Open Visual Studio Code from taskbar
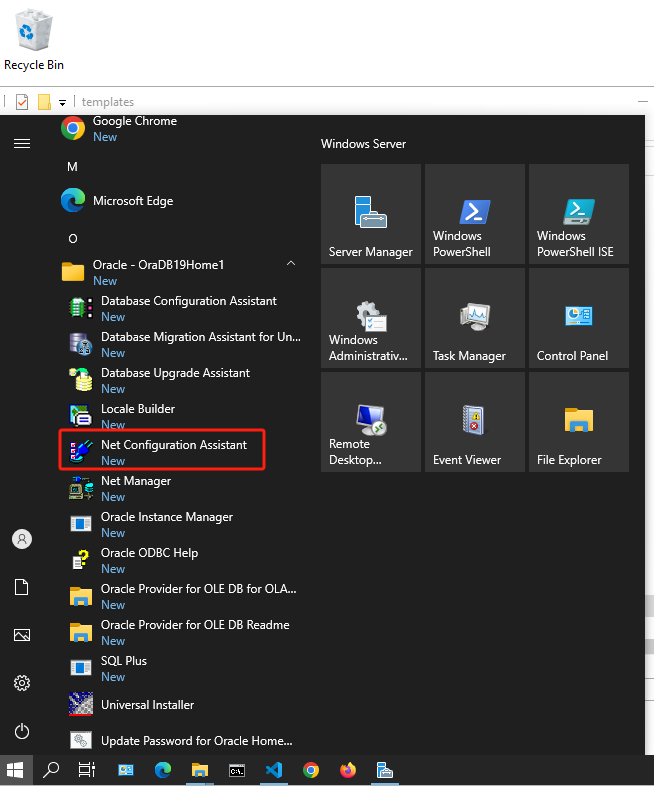The height and width of the screenshot is (786, 654). point(274,769)
